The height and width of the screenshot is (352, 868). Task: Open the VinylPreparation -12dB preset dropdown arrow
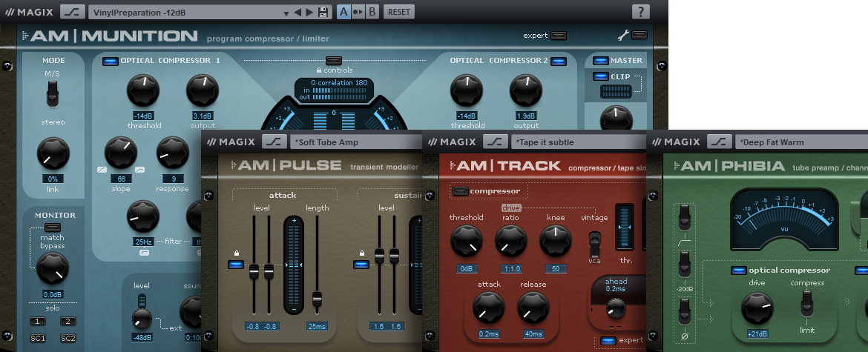click(x=286, y=13)
